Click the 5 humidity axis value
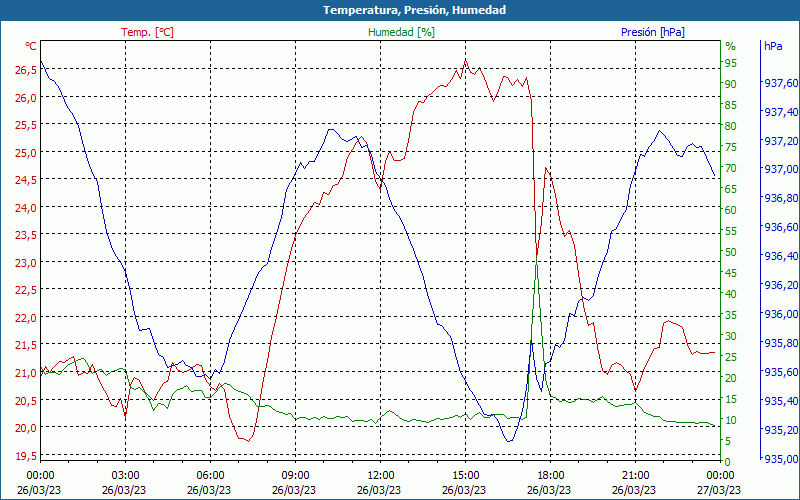This screenshot has height=500, width=800. pyautogui.click(x=728, y=440)
